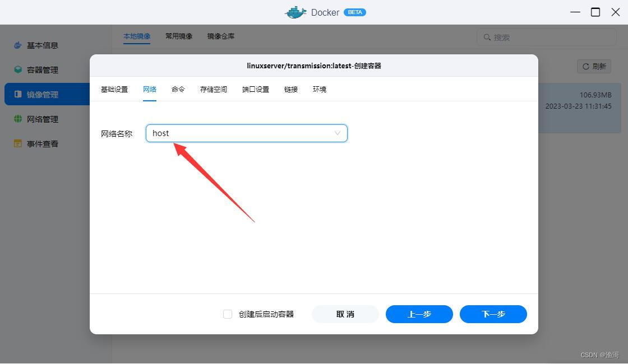Toggle the 本地镜像 tab selection
Screen dimensions: 628x364
click(x=136, y=36)
